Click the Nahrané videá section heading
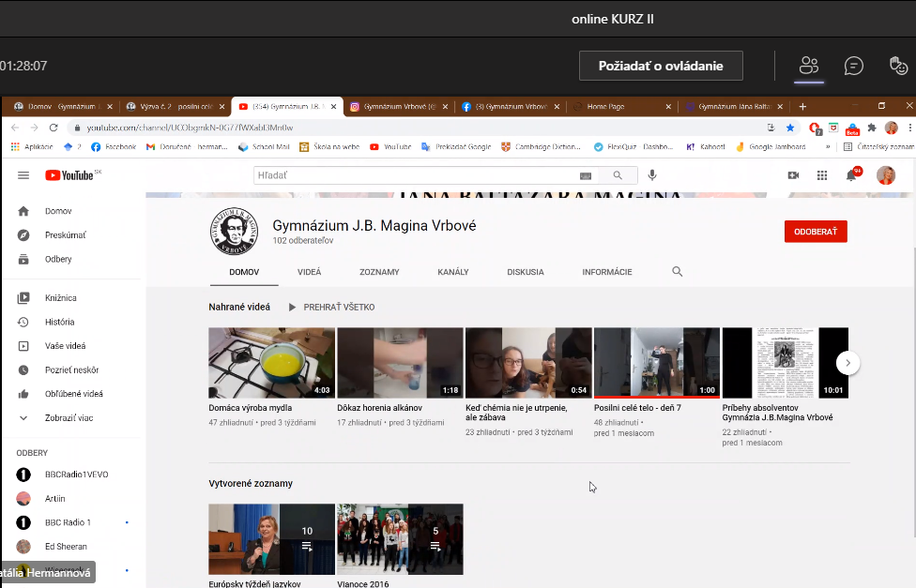 click(239, 308)
